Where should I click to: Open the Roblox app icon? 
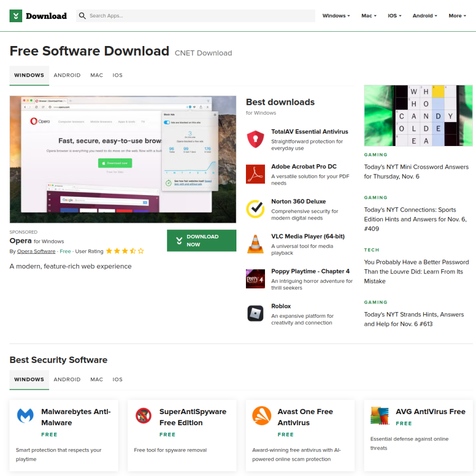[x=255, y=314]
